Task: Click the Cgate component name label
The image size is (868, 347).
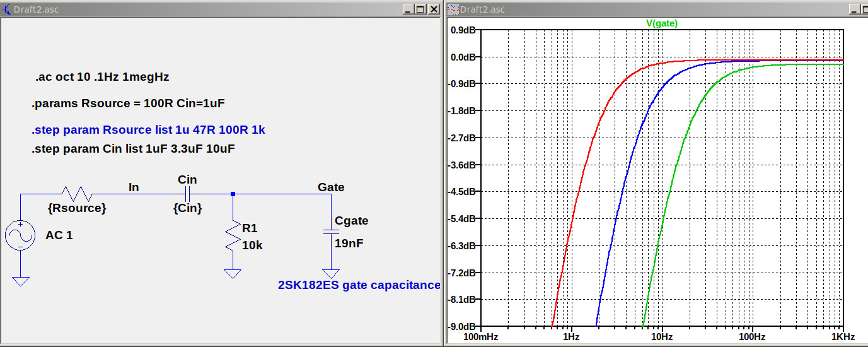Action: 352,221
